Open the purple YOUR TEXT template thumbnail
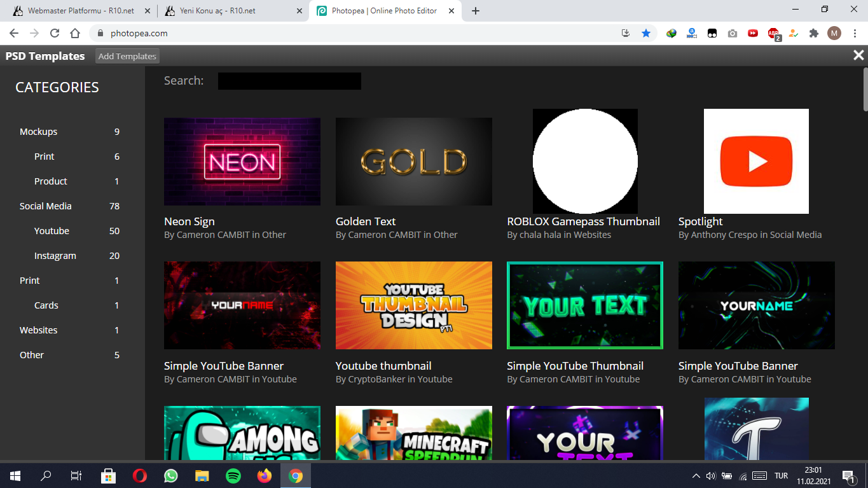868x488 pixels. (x=585, y=433)
